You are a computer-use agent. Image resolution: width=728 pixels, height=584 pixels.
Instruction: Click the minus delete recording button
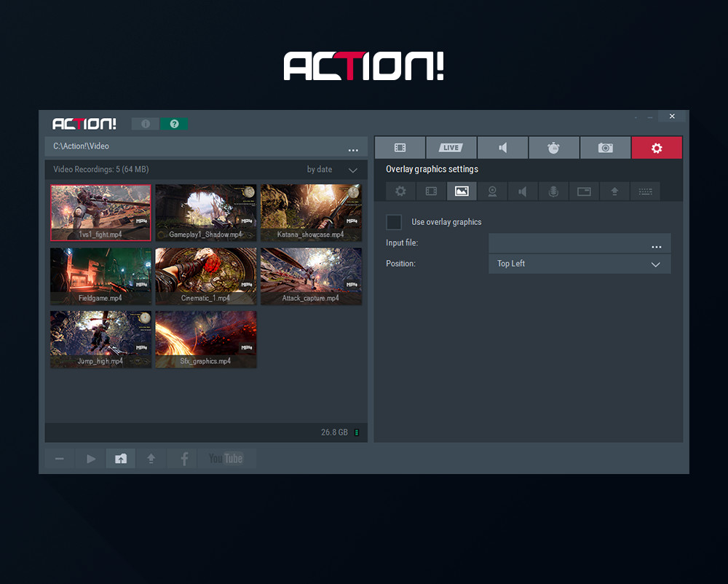coord(60,459)
